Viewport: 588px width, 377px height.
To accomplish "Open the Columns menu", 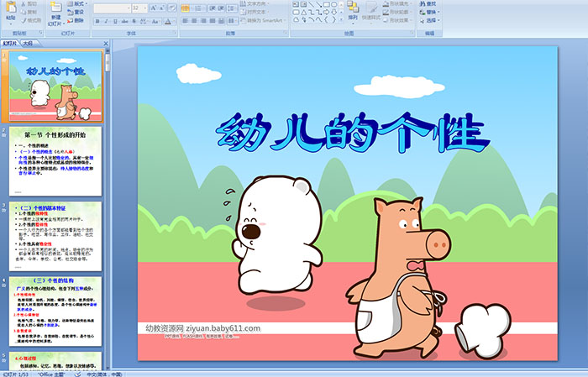I will (233, 21).
